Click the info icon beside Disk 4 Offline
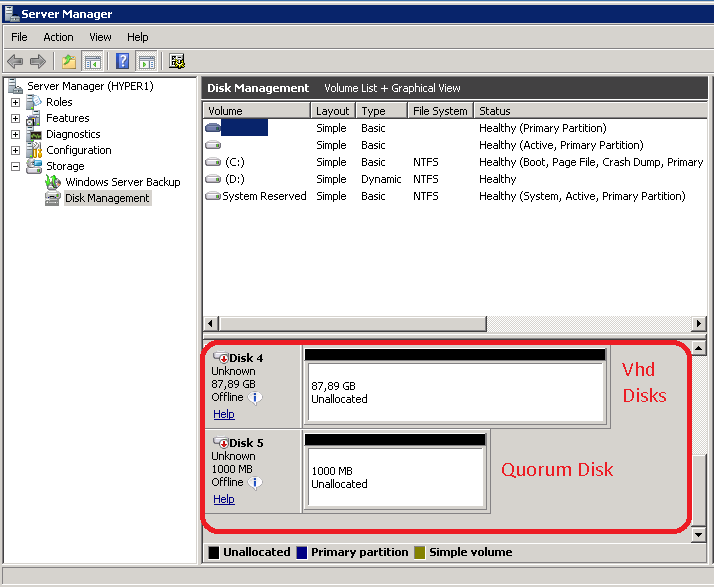Screen dimensions: 714x587 255,397
